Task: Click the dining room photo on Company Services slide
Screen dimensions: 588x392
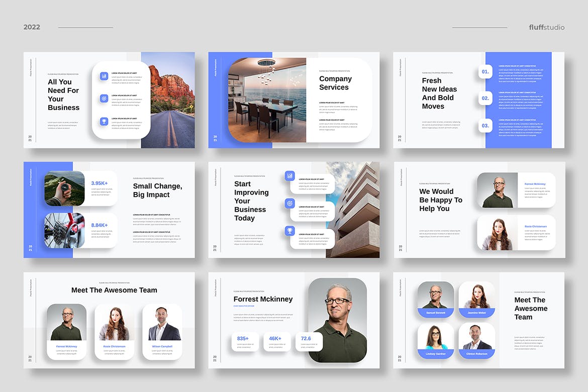Action: click(266, 101)
